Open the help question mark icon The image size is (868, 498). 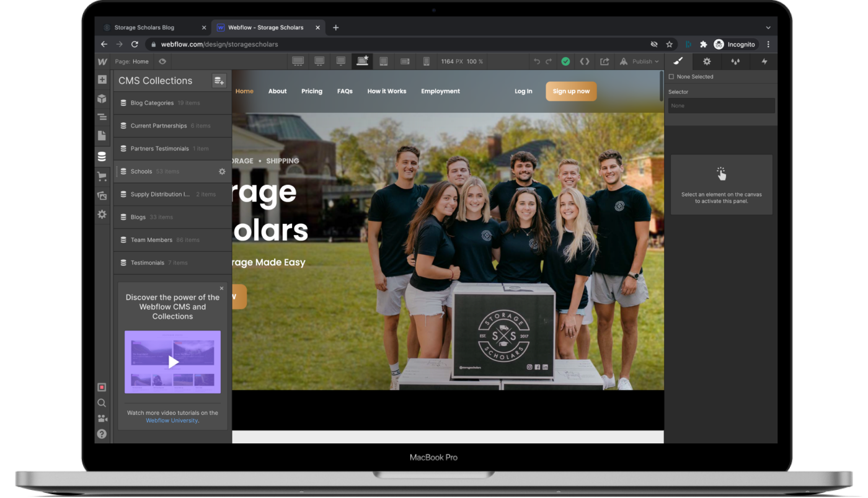click(102, 434)
